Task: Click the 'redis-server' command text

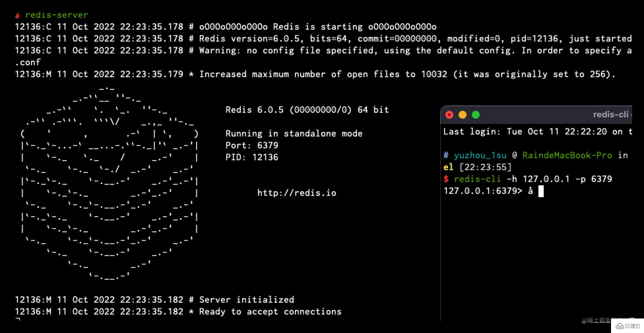Action: pos(56,15)
